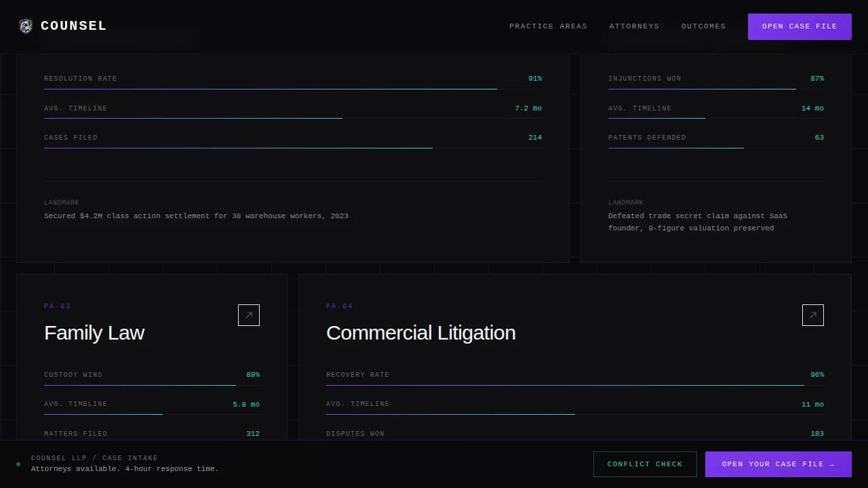
Task: Select Outcomes in the top navigation
Action: pyautogui.click(x=703, y=26)
